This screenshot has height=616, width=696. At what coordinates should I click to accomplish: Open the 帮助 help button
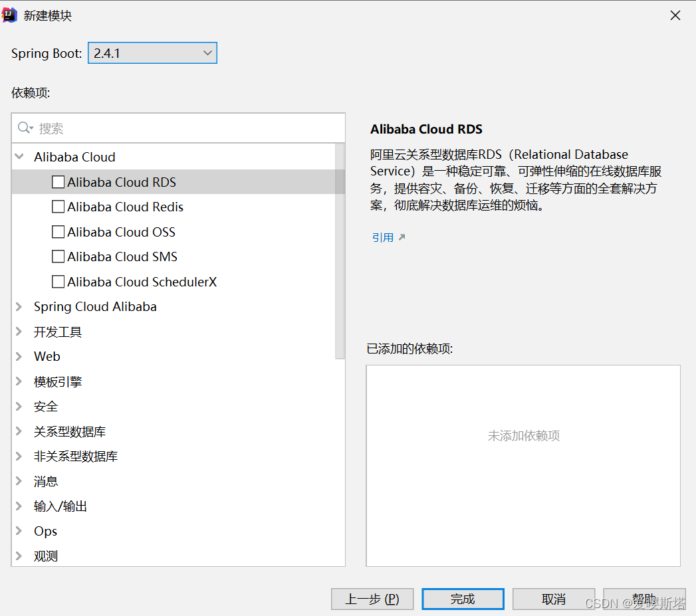point(644,599)
